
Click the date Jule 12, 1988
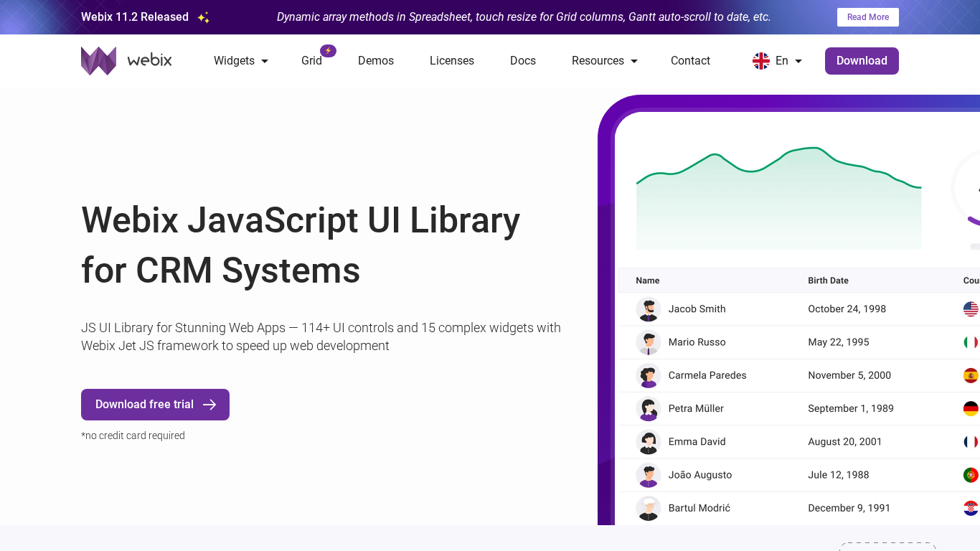click(839, 475)
